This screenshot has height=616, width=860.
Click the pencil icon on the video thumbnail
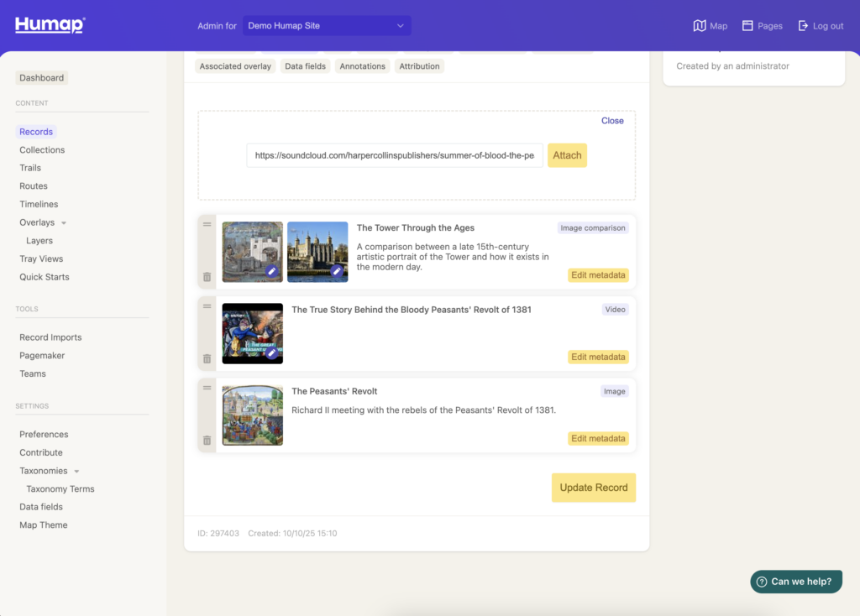pos(272,353)
